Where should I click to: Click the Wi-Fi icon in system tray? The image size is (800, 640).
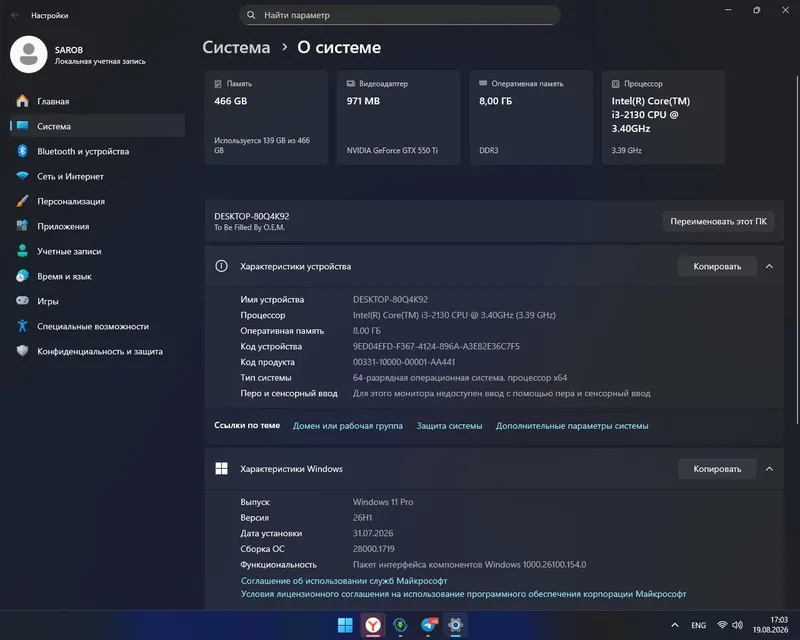[722, 625]
